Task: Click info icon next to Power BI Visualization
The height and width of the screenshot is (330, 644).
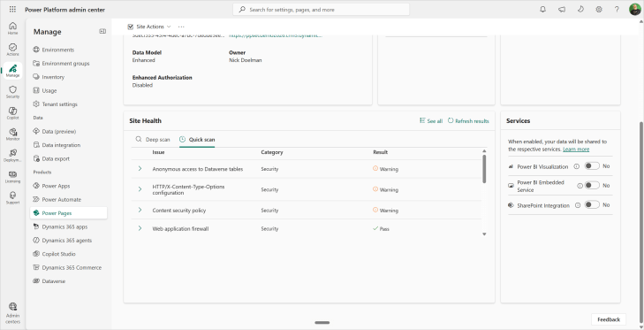Action: click(577, 166)
